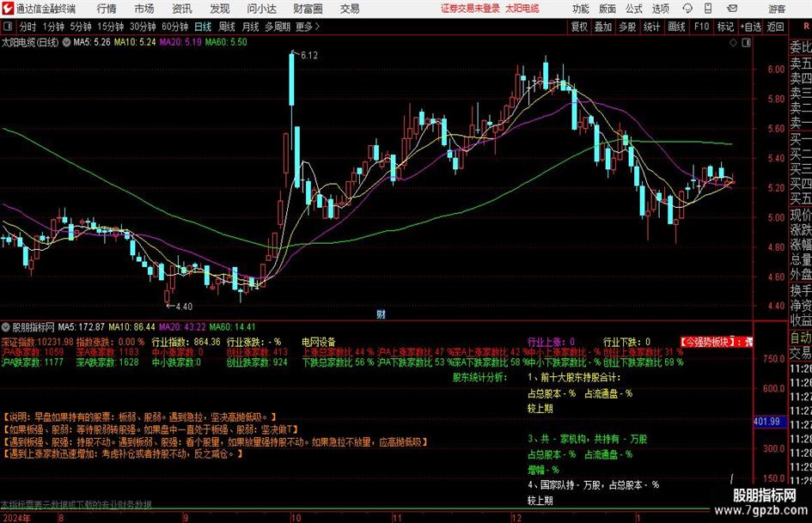The image size is (812, 523).
Task: Click the 复权 button
Action: 578,27
